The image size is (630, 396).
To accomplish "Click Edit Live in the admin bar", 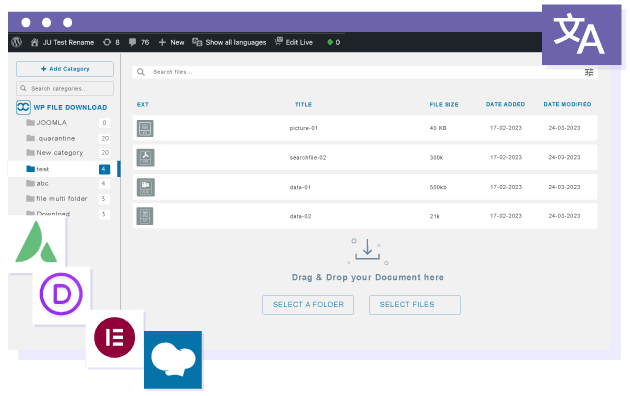I will [x=294, y=42].
